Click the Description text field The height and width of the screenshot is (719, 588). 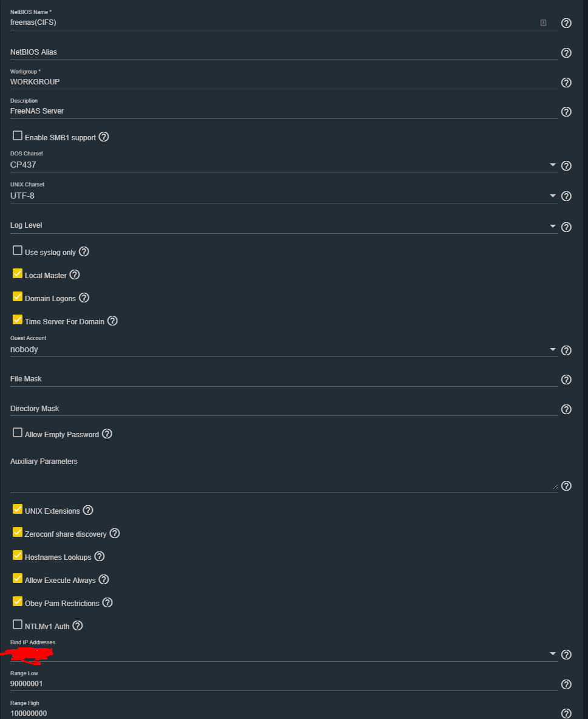coord(283,111)
